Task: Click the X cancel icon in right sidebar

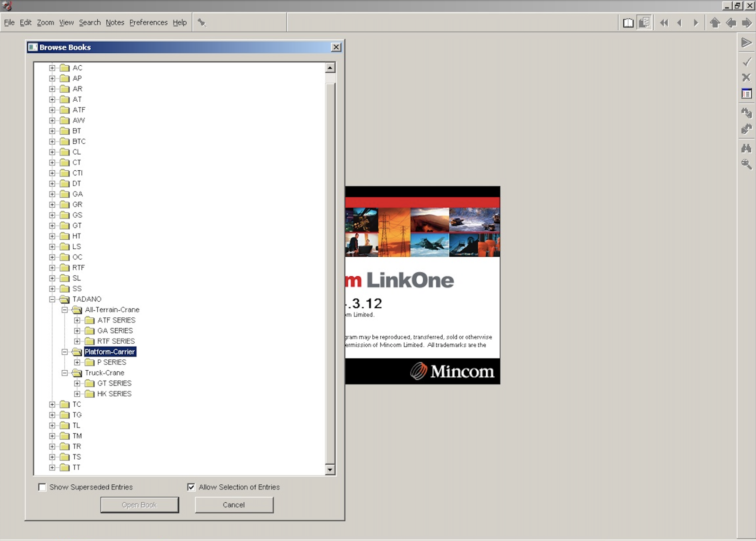Action: point(747,78)
